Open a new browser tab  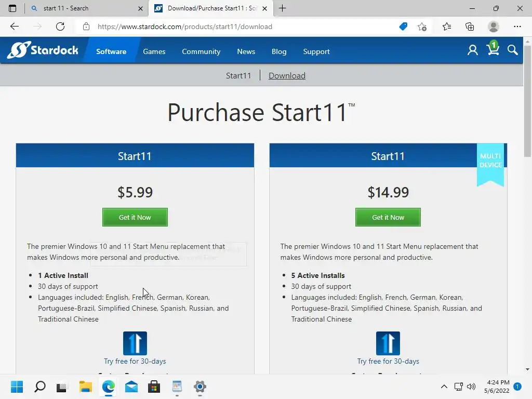tap(282, 8)
